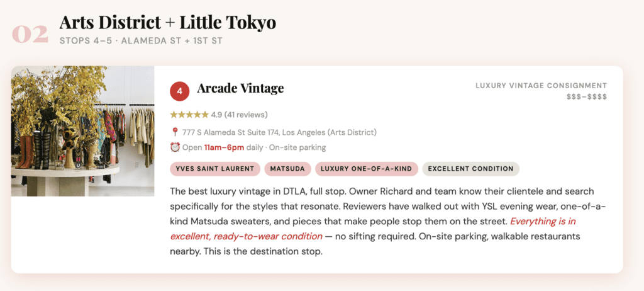This screenshot has height=291, width=644.
Task: Select the Matsuda tag
Action: [x=287, y=169]
